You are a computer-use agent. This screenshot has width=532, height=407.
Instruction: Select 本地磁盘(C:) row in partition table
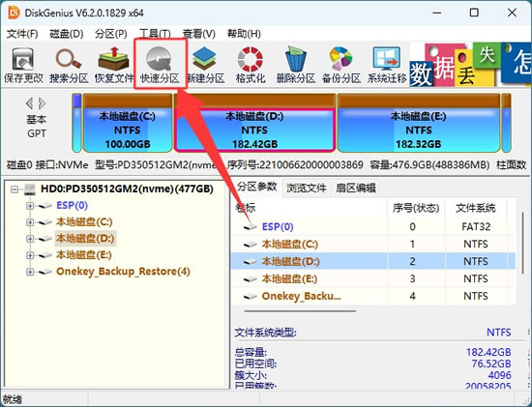pos(372,245)
